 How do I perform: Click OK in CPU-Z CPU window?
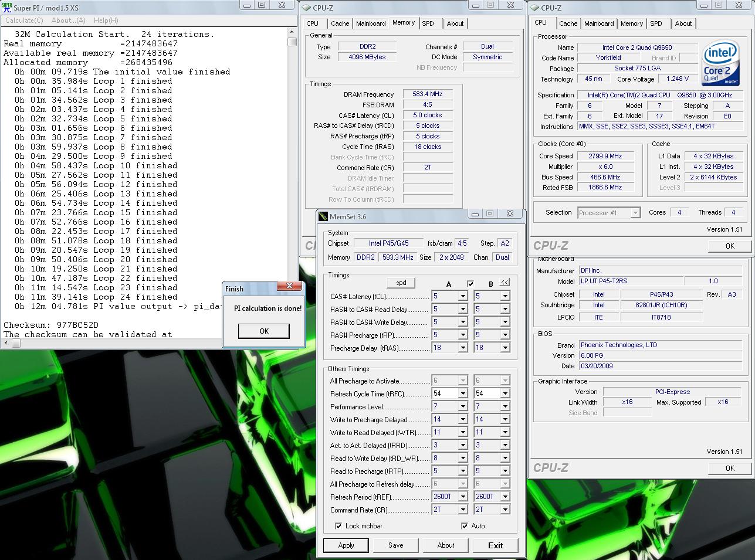pos(730,246)
